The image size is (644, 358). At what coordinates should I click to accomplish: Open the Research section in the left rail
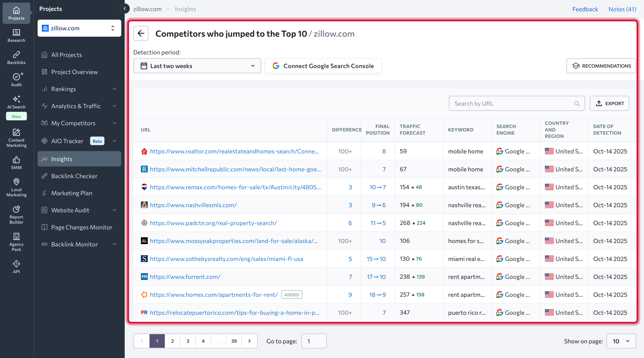16,36
